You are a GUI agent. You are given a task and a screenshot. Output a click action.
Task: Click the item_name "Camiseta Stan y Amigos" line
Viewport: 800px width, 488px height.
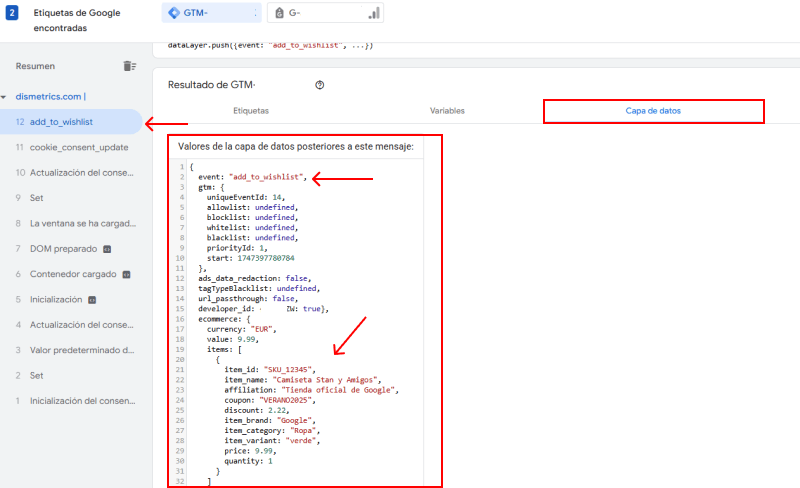[303, 380]
